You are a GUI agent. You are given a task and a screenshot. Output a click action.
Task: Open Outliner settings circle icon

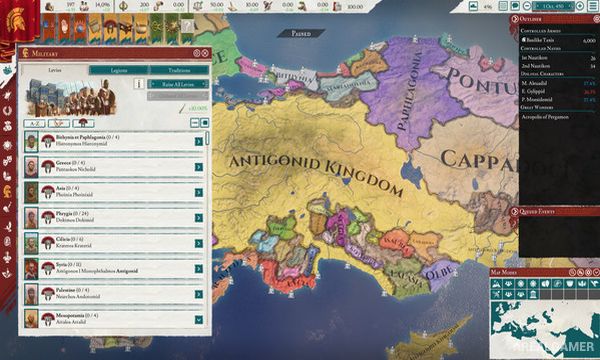[x=596, y=19]
